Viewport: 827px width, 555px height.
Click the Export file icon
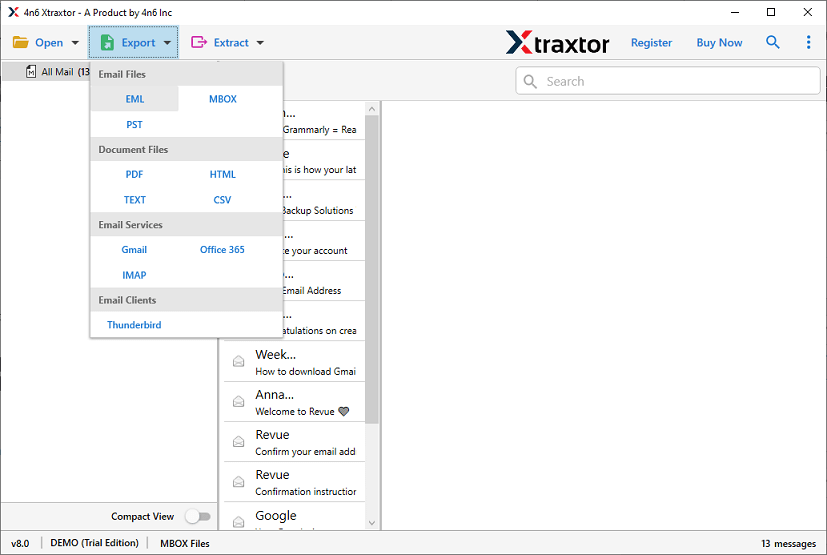pyautogui.click(x=107, y=42)
